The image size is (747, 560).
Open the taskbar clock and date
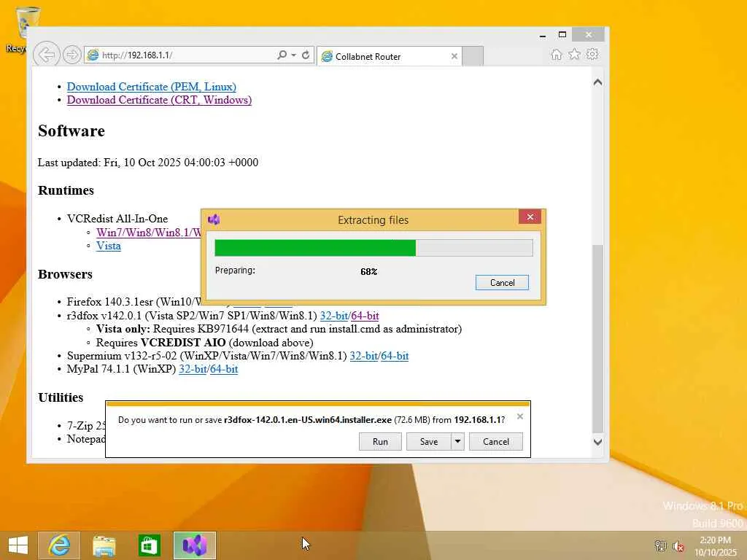click(x=716, y=546)
